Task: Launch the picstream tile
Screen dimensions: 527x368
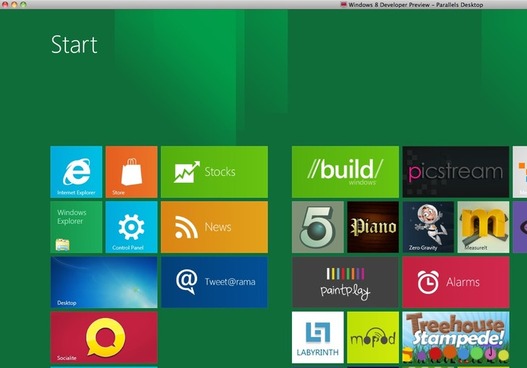Action: (456, 172)
